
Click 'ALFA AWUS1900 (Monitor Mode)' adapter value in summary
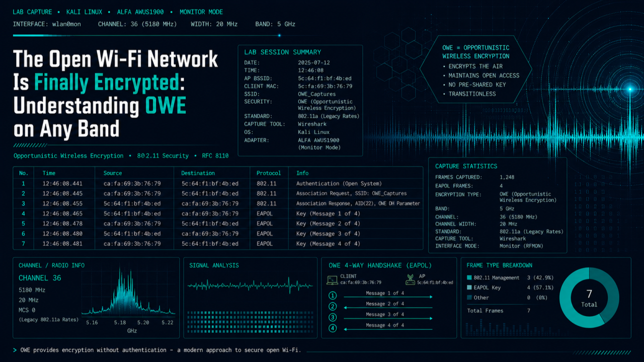pyautogui.click(x=320, y=144)
